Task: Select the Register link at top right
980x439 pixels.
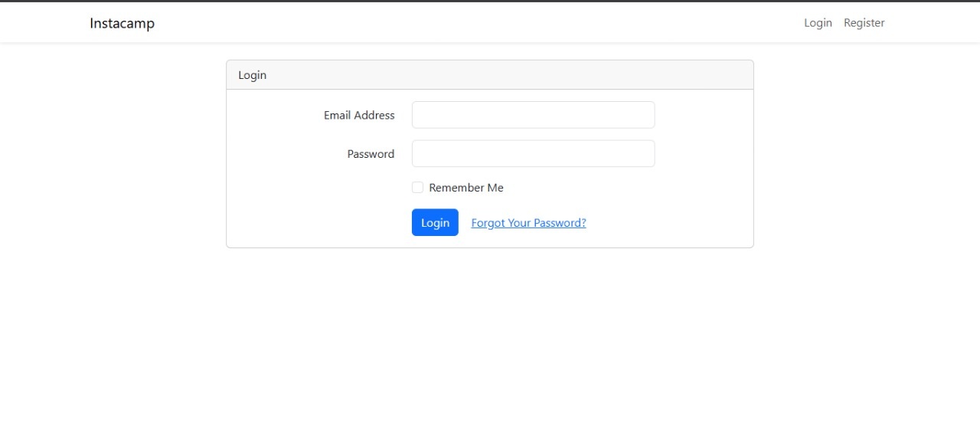Action: click(864, 23)
